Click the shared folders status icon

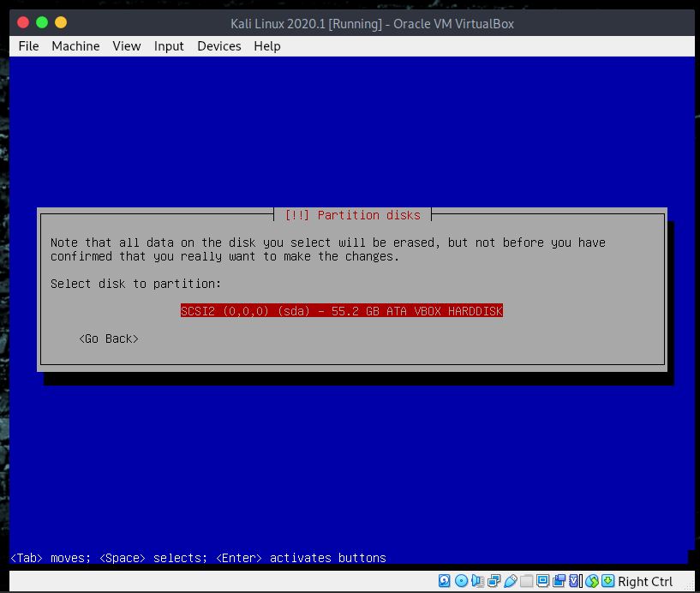point(526,580)
